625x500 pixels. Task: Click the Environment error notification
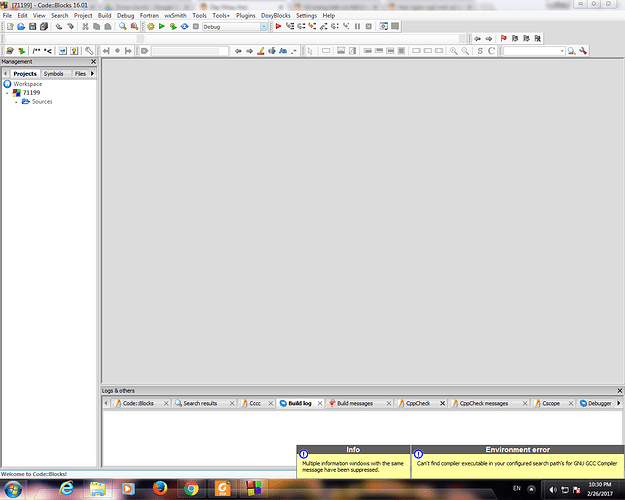coord(517,462)
